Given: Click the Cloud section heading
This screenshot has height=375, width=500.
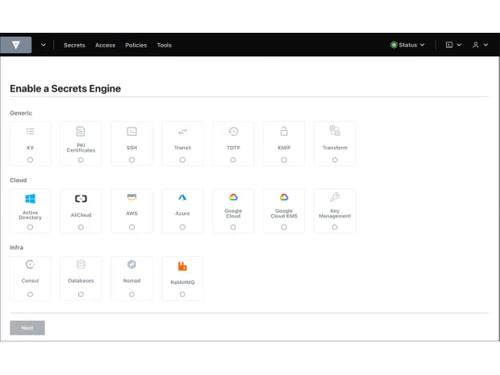Looking at the screenshot, I should click(x=18, y=180).
